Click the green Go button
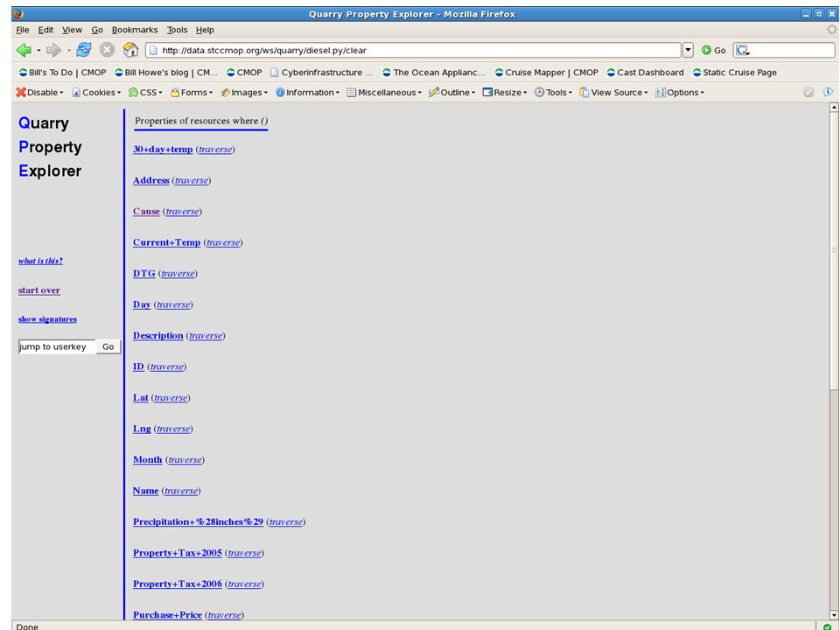The image size is (840, 630). pyautogui.click(x=714, y=51)
